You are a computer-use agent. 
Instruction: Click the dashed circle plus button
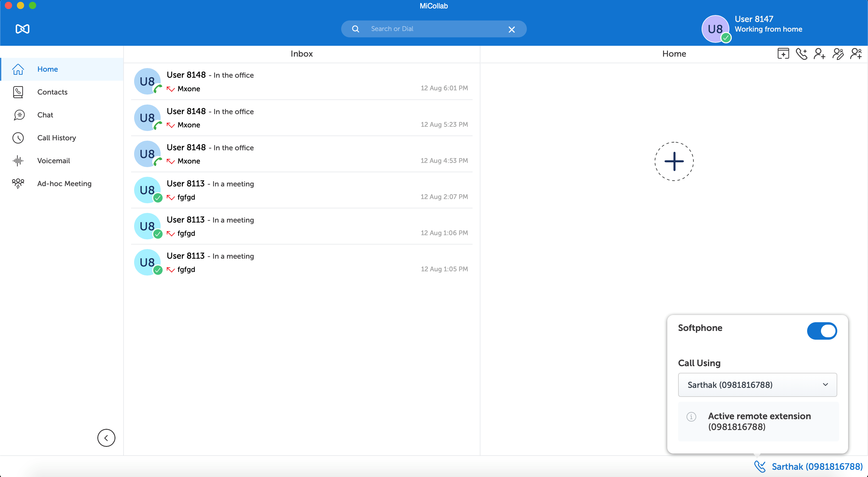674,161
